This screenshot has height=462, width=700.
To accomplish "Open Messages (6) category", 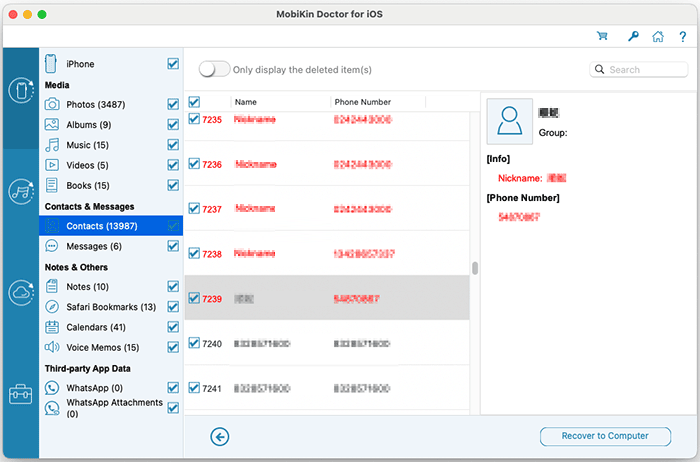I will pos(93,246).
